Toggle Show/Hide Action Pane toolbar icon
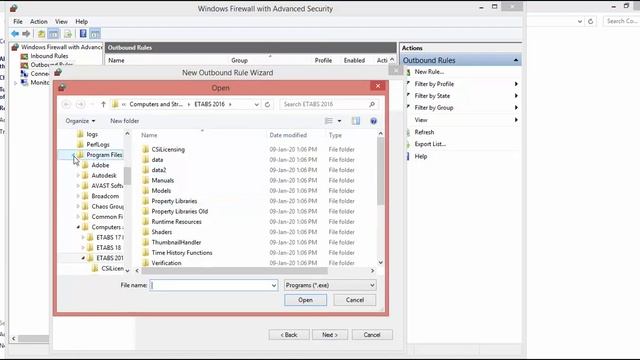640x360 pixels. point(95,33)
